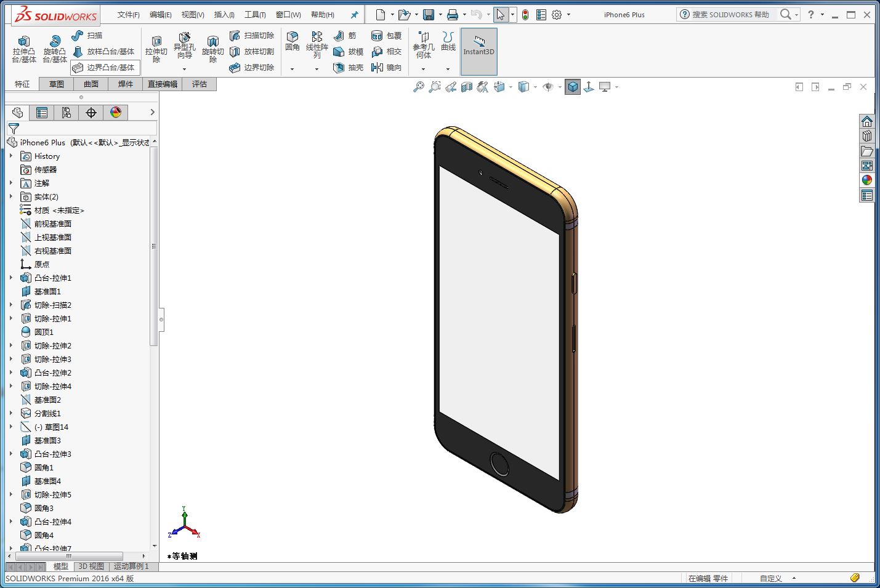The width and height of the screenshot is (880, 588).
Task: Choose the 包覆 wrap tool
Action: (x=386, y=36)
